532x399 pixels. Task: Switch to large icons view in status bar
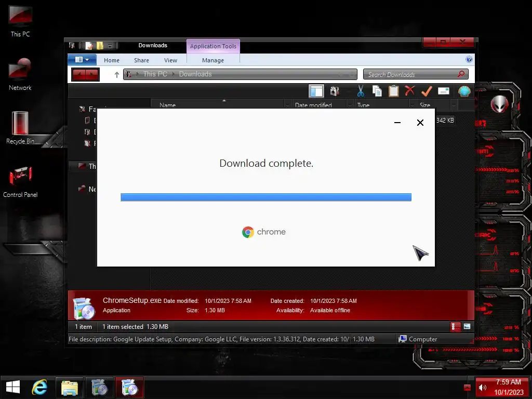[x=467, y=326]
